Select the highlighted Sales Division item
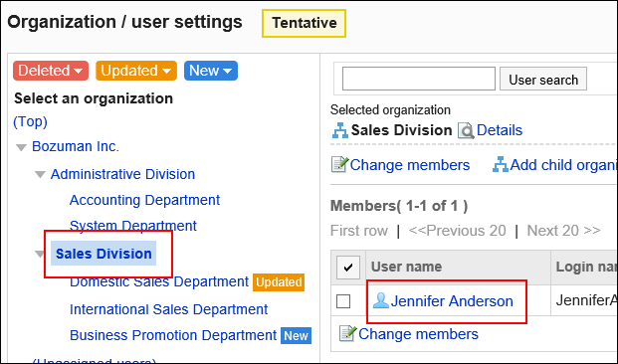 [x=103, y=254]
